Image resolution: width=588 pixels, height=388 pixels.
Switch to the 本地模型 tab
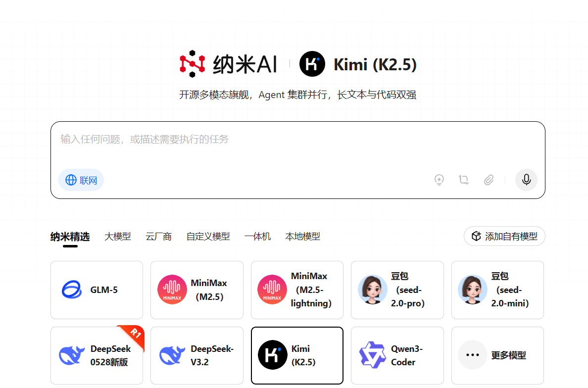coord(302,236)
